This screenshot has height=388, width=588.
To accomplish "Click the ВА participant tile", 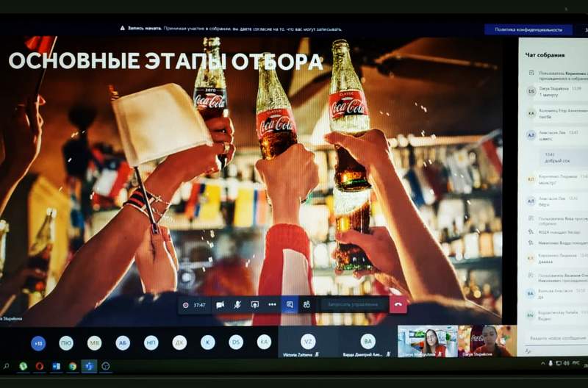I will tap(367, 342).
